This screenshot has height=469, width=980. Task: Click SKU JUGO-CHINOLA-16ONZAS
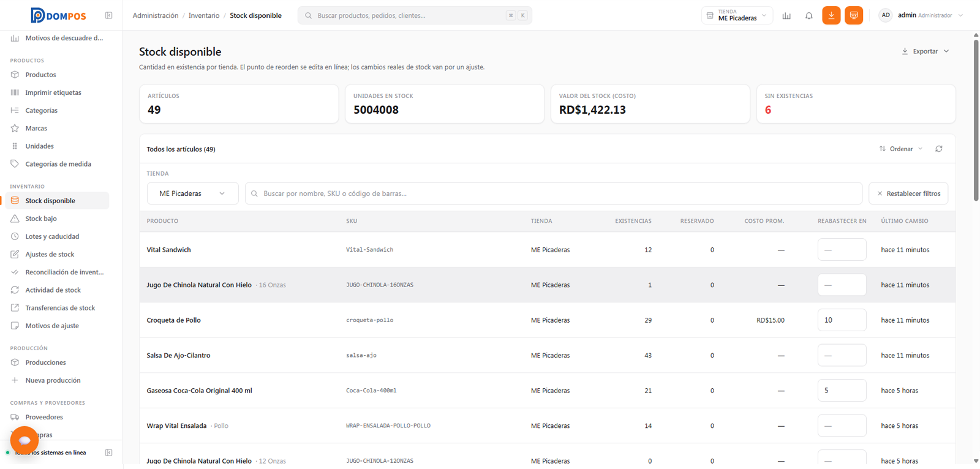(380, 285)
